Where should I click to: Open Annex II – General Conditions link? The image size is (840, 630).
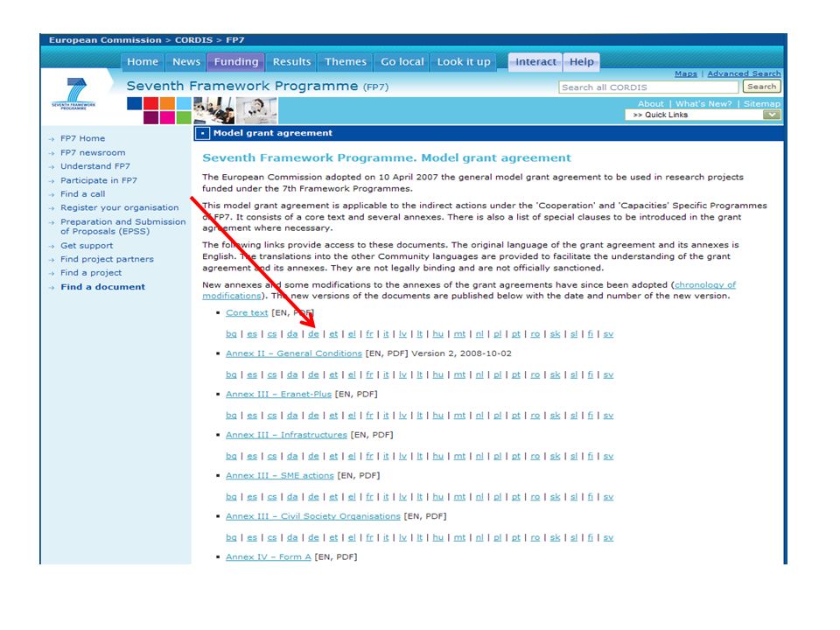[x=294, y=353]
